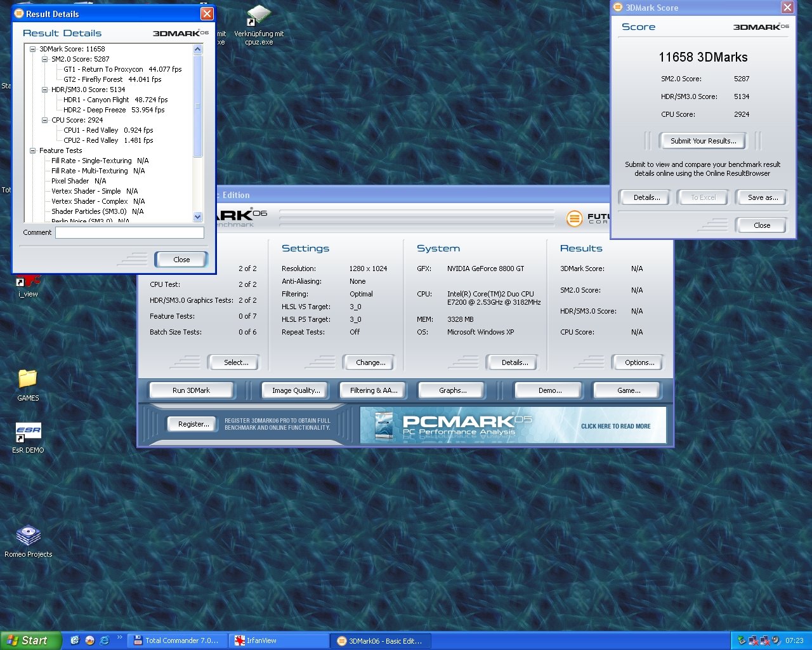
Task: Open the Windows Start menu
Action: coord(31,640)
